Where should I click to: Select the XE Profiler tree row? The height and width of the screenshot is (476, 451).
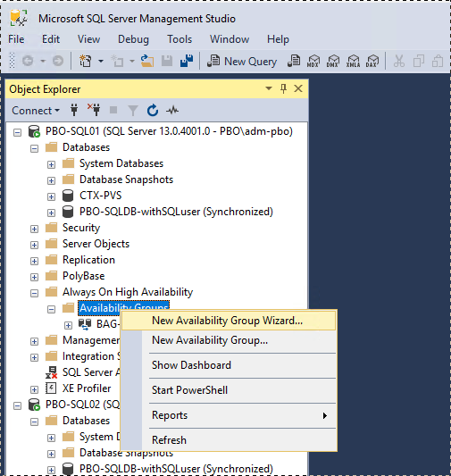tap(87, 388)
